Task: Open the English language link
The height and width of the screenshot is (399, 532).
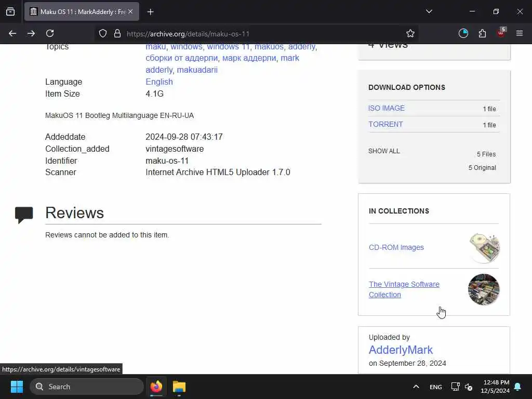Action: point(159,82)
